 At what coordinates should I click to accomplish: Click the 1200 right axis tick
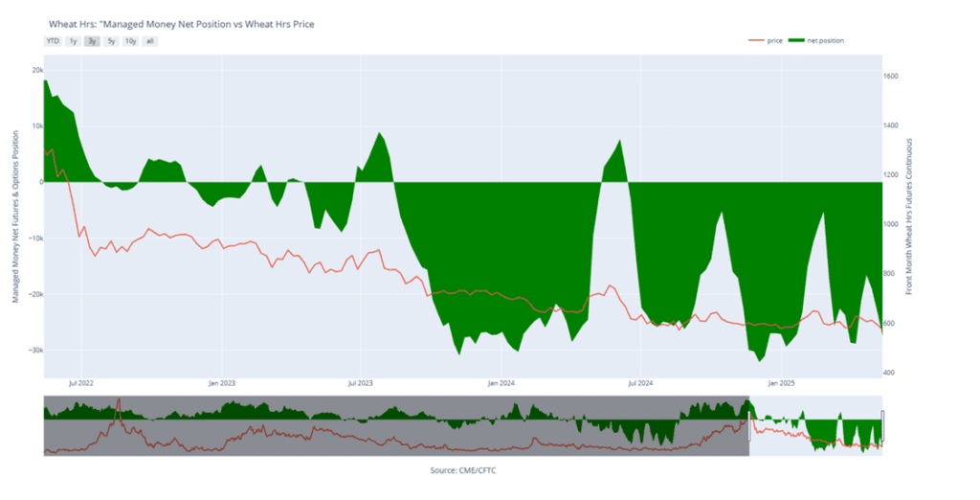tap(891, 175)
